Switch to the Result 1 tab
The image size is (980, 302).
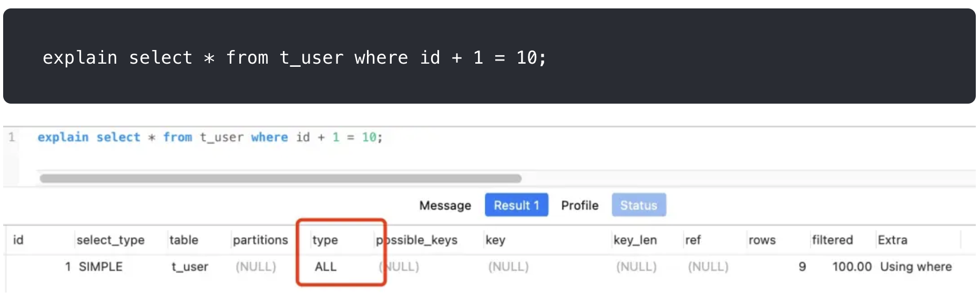516,205
